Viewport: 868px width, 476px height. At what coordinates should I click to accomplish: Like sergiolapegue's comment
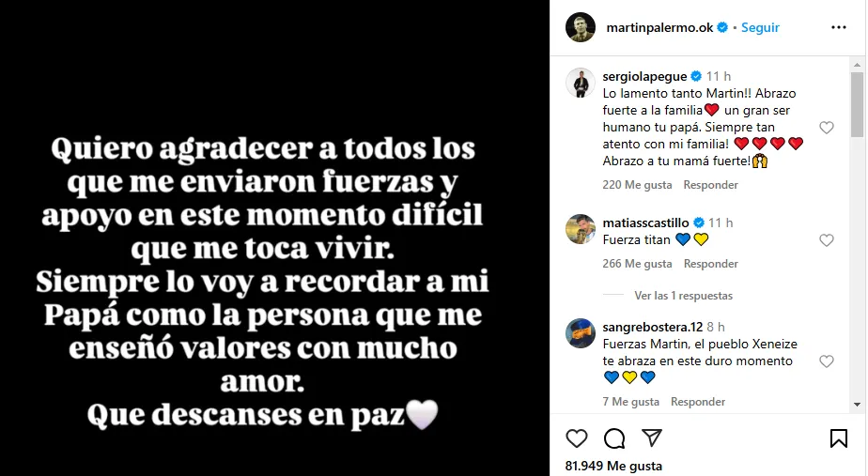(x=827, y=128)
